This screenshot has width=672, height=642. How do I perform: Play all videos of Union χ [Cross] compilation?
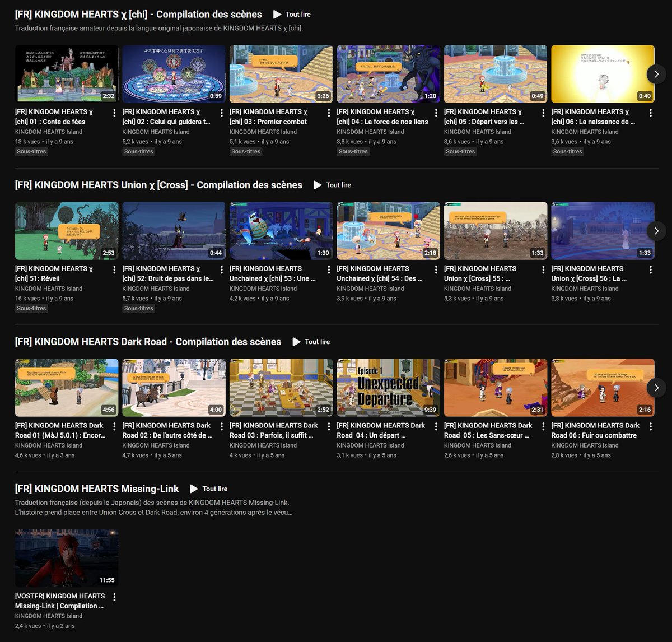point(332,185)
